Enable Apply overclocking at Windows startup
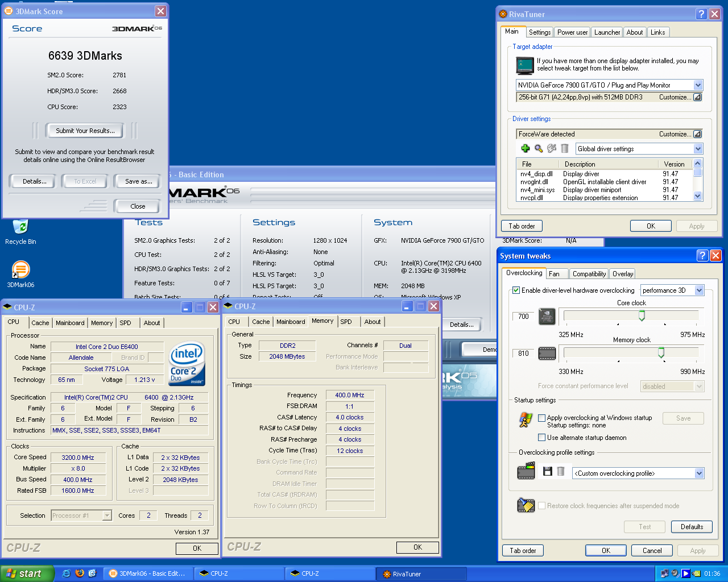 [x=542, y=418]
